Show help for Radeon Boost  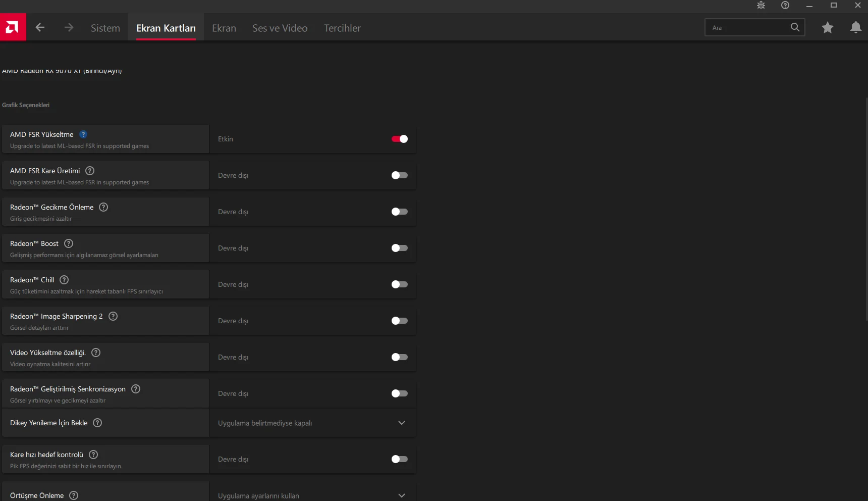69,243
